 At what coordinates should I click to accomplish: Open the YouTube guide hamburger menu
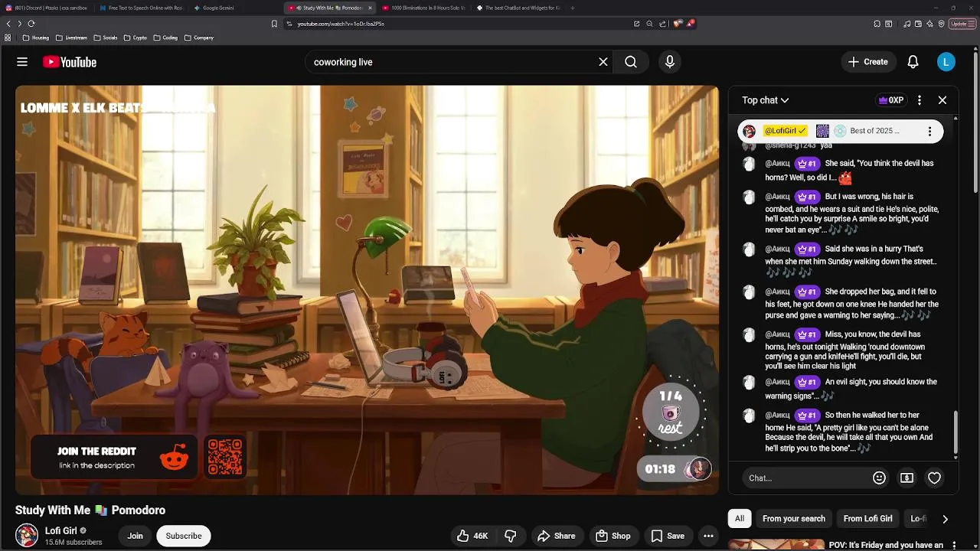22,62
